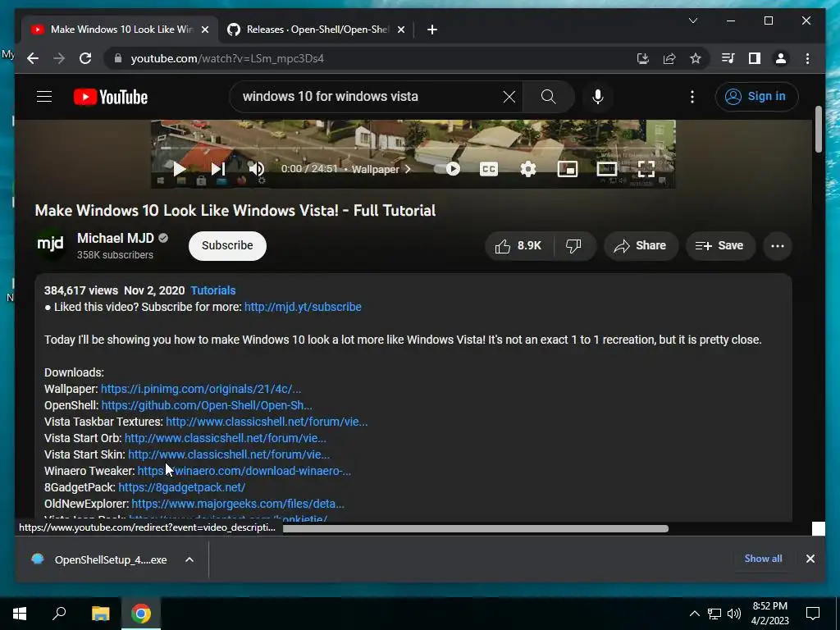Expand the Wallpaper chapter chevron
840x630 pixels.
[x=408, y=169]
